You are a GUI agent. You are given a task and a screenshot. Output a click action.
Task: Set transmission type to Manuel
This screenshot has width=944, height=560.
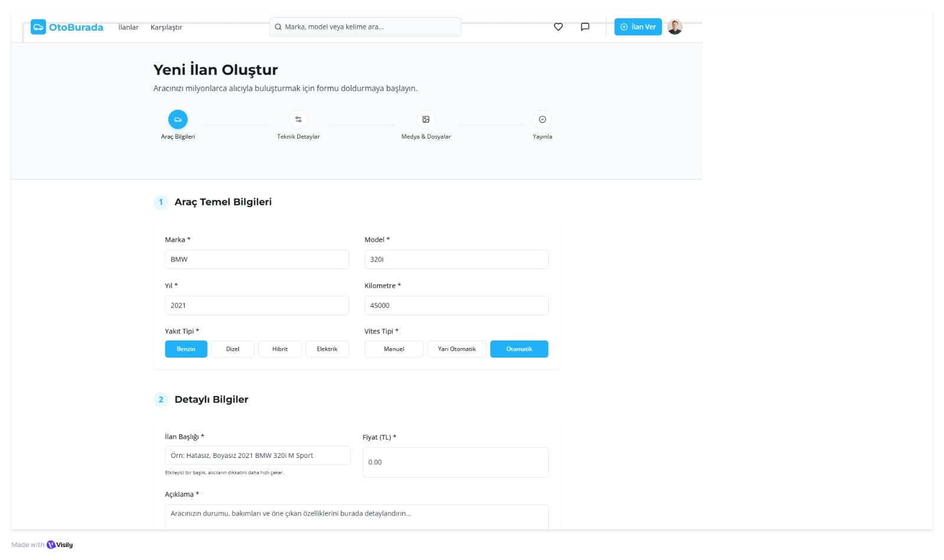click(394, 349)
